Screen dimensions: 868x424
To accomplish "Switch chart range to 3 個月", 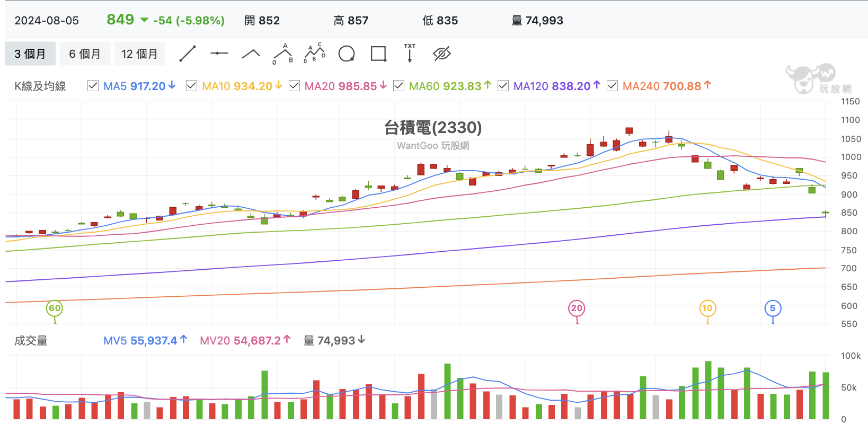I will tap(30, 54).
